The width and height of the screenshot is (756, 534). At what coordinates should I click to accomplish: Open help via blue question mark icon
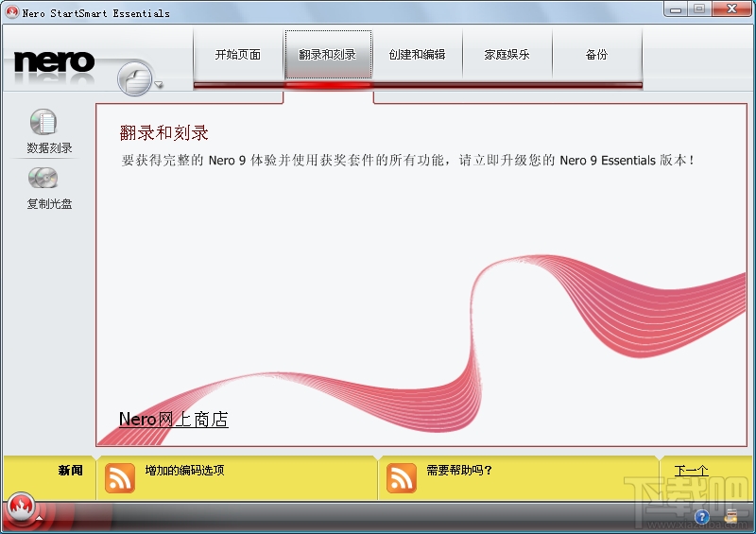coord(702,518)
